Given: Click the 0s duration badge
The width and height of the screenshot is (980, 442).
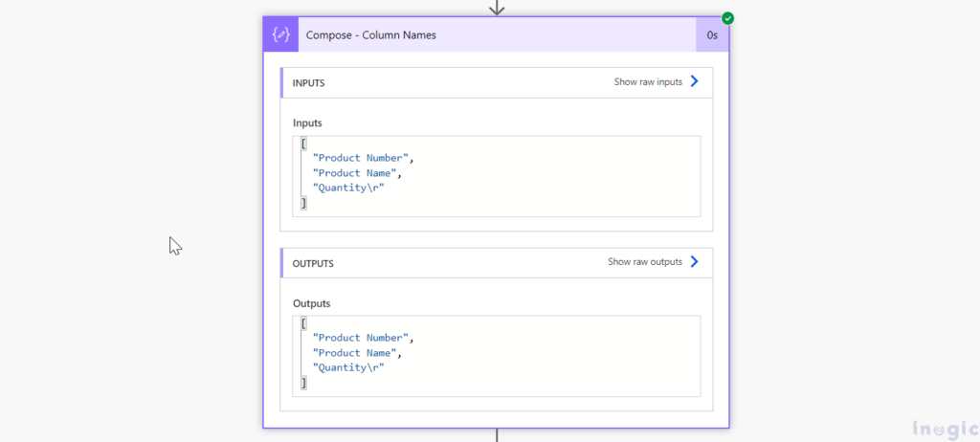Looking at the screenshot, I should click(712, 35).
